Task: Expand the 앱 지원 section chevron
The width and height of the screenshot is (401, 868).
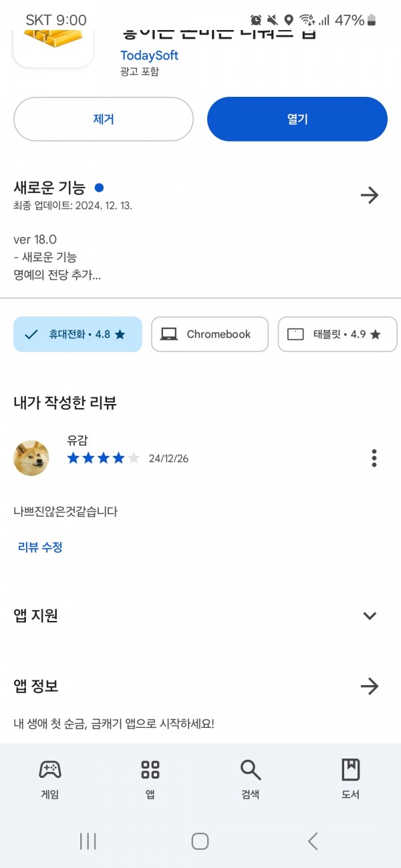Action: [x=370, y=616]
